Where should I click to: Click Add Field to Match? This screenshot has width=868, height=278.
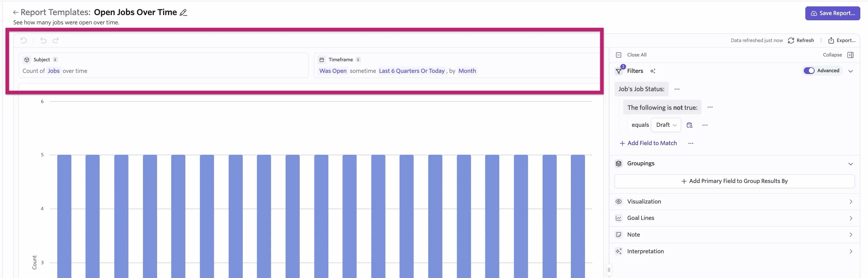coord(648,143)
